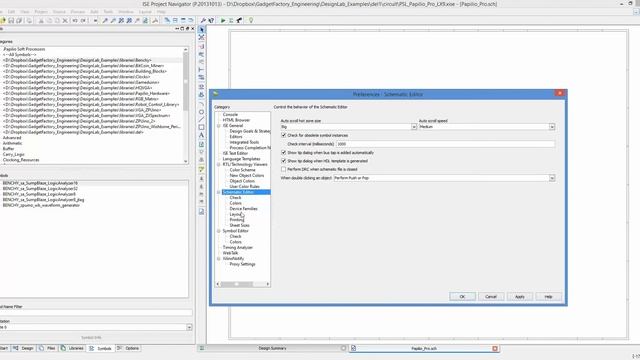This screenshot has width=640, height=360.
Task: Click the Undo toolbar icon
Action: point(75,20)
